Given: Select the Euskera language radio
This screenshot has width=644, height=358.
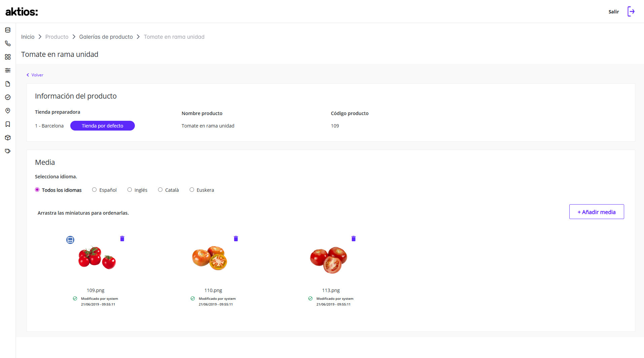Looking at the screenshot, I should click(192, 190).
